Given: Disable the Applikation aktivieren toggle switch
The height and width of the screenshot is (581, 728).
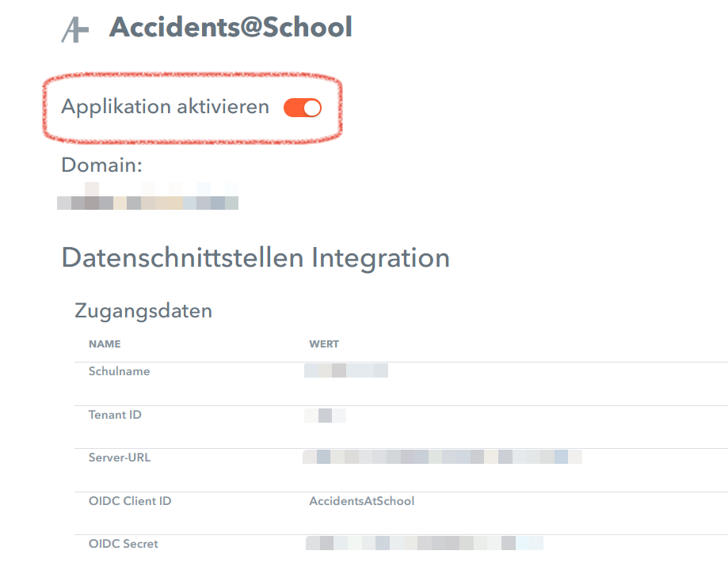Looking at the screenshot, I should [303, 108].
